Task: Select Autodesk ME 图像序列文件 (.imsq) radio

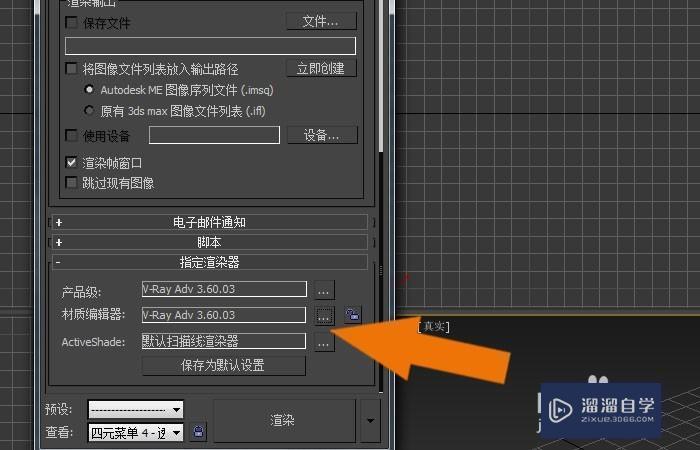Action: tap(89, 89)
